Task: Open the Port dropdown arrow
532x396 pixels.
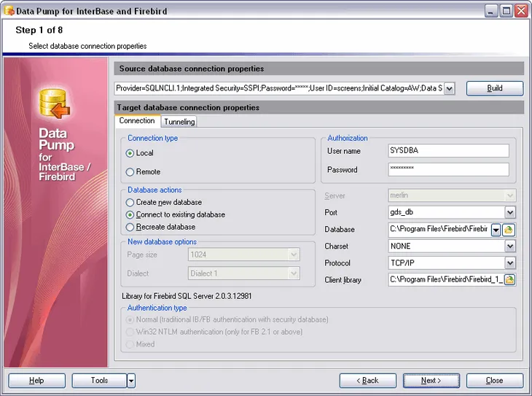Action: point(510,213)
